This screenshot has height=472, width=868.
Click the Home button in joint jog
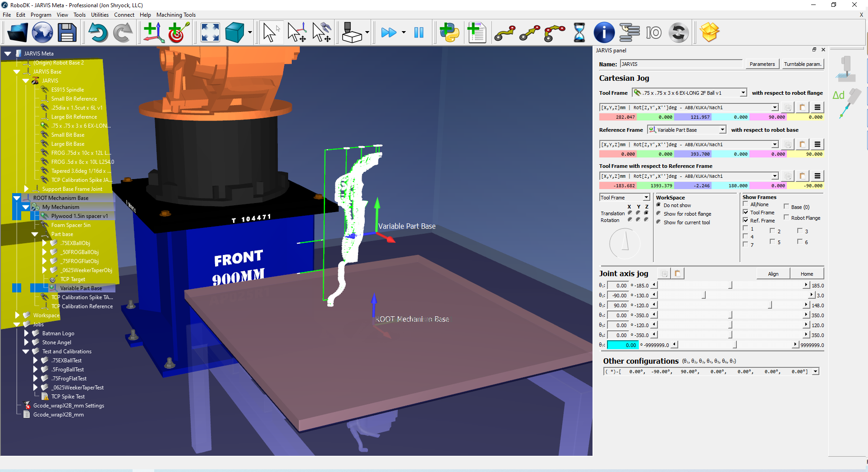(x=807, y=274)
